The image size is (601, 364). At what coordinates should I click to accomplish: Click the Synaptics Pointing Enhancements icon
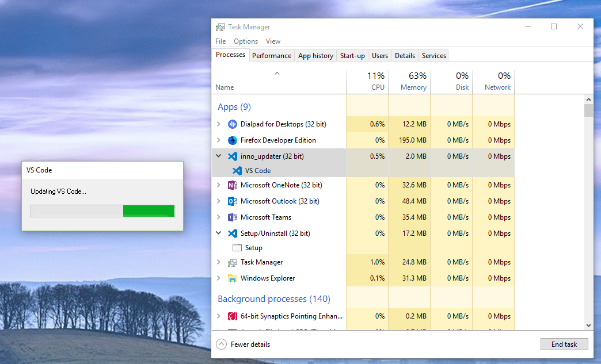coord(233,316)
